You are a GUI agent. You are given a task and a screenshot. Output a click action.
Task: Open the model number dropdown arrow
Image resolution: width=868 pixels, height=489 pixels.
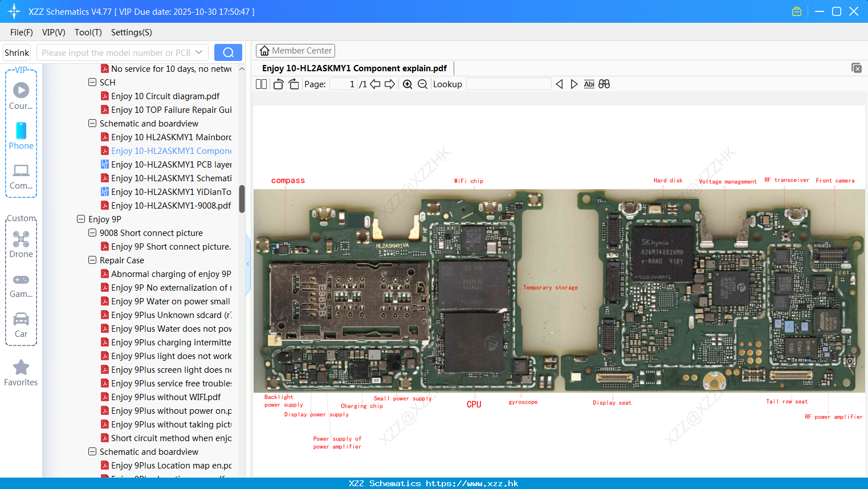pos(199,52)
